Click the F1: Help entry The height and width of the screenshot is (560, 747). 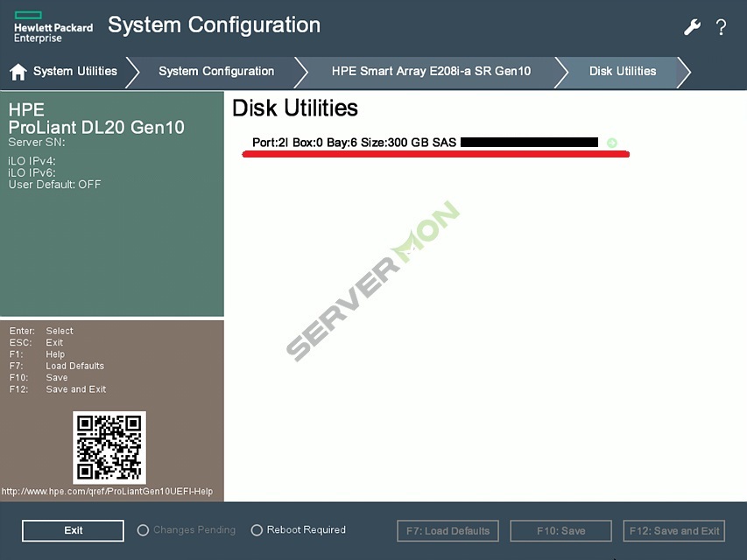(x=37, y=354)
